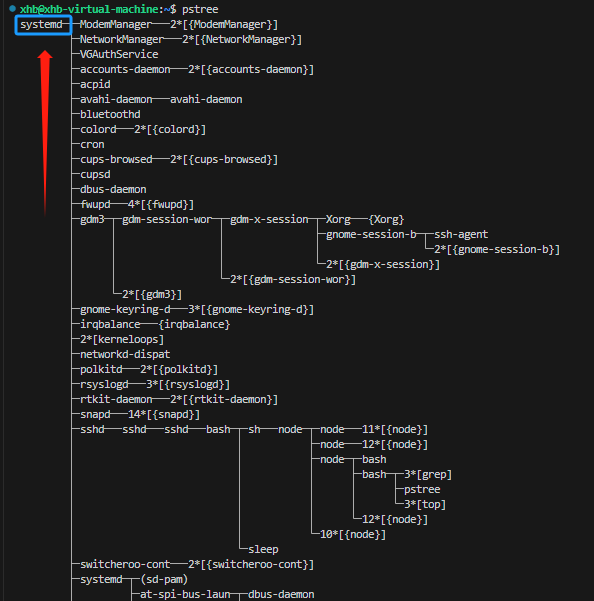Click the (sd-pam) entry under systemd
Image resolution: width=594 pixels, height=601 pixels.
[x=164, y=579]
